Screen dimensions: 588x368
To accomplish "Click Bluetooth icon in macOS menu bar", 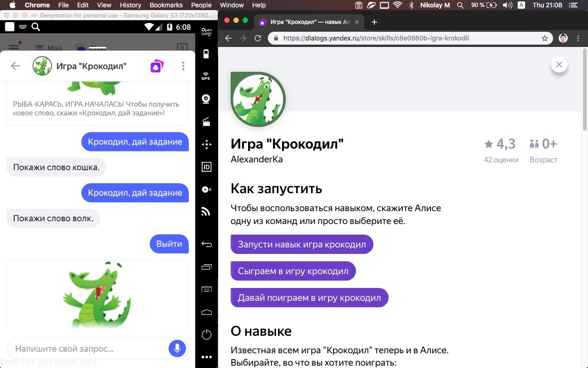I will (x=411, y=5).
